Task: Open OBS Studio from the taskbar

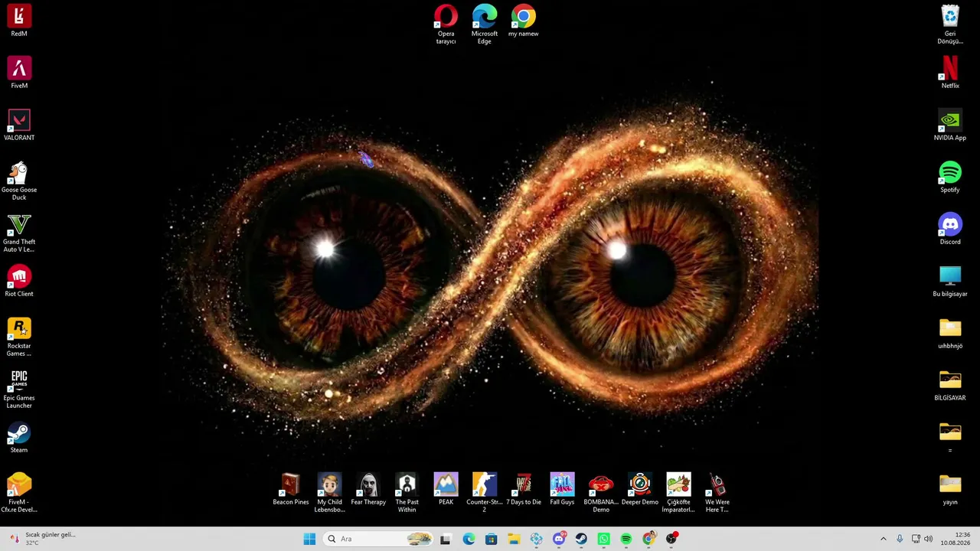Action: (x=671, y=539)
